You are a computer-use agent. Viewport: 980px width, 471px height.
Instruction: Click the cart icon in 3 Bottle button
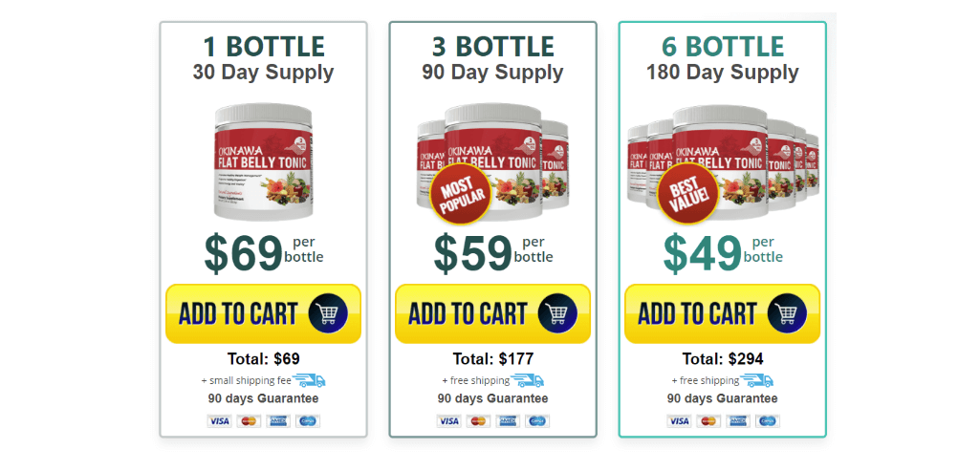pos(557,313)
